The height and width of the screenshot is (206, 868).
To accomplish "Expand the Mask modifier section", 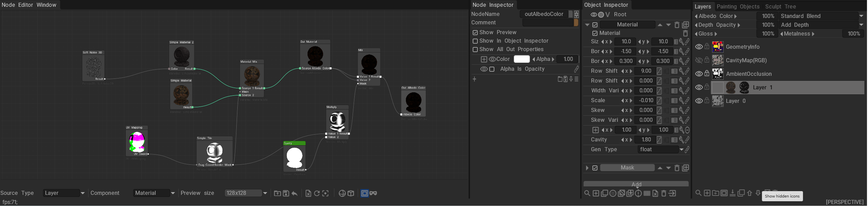I will click(587, 168).
